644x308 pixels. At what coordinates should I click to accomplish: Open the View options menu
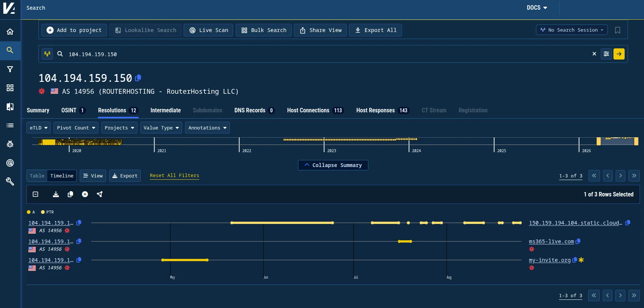click(93, 176)
